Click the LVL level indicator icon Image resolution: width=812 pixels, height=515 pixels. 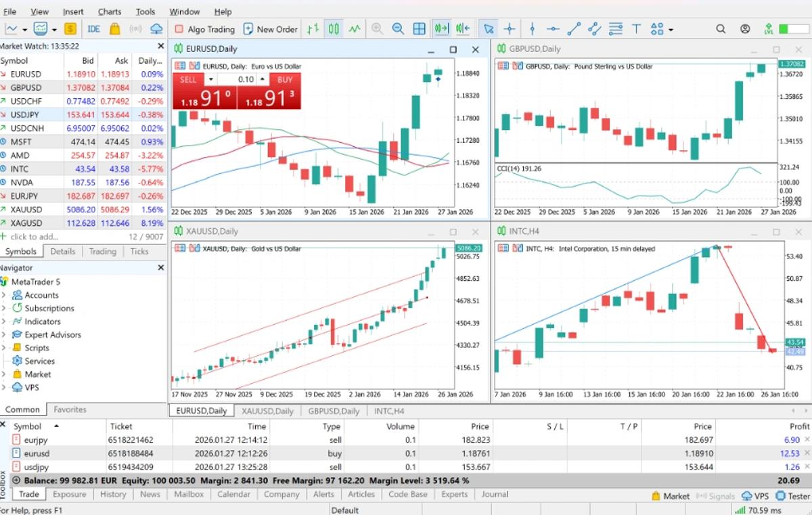click(x=768, y=29)
